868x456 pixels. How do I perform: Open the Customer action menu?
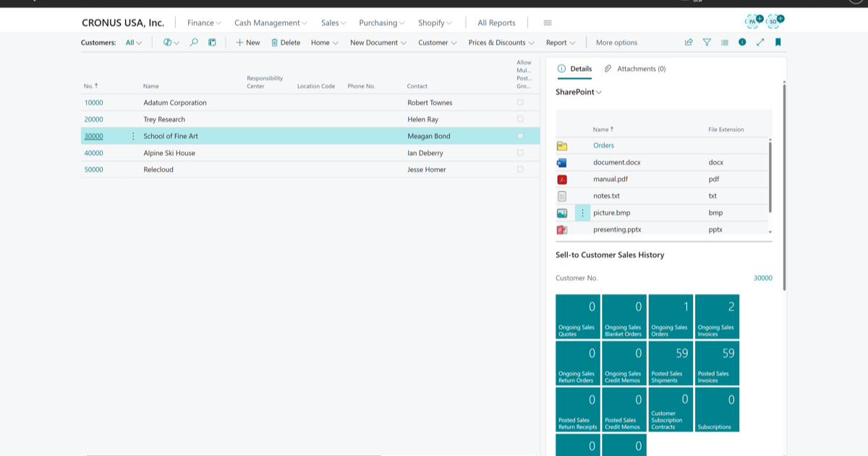pos(438,43)
